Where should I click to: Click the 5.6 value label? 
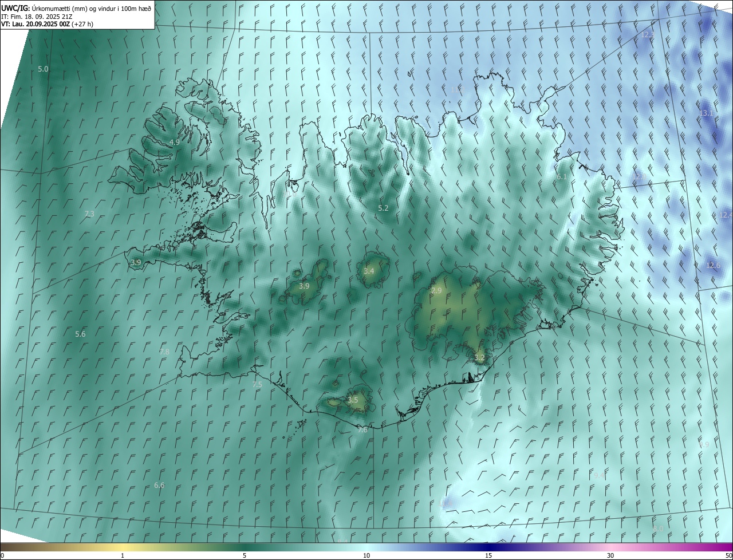80,334
